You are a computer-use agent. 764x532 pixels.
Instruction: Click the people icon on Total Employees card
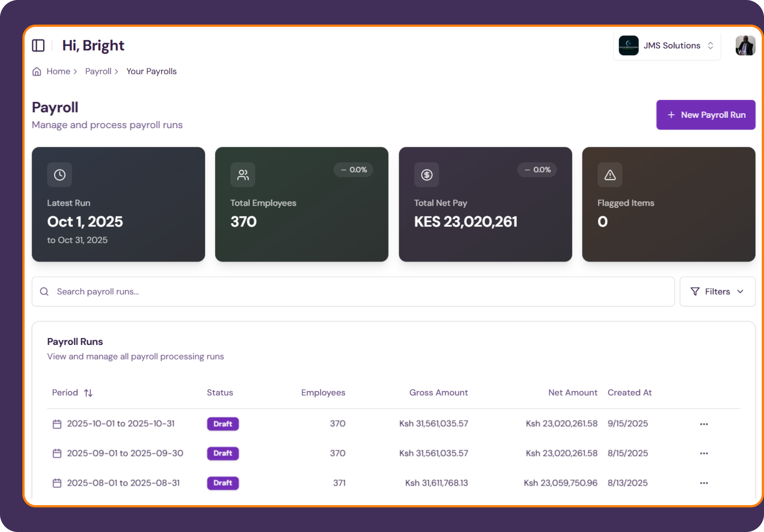243,175
